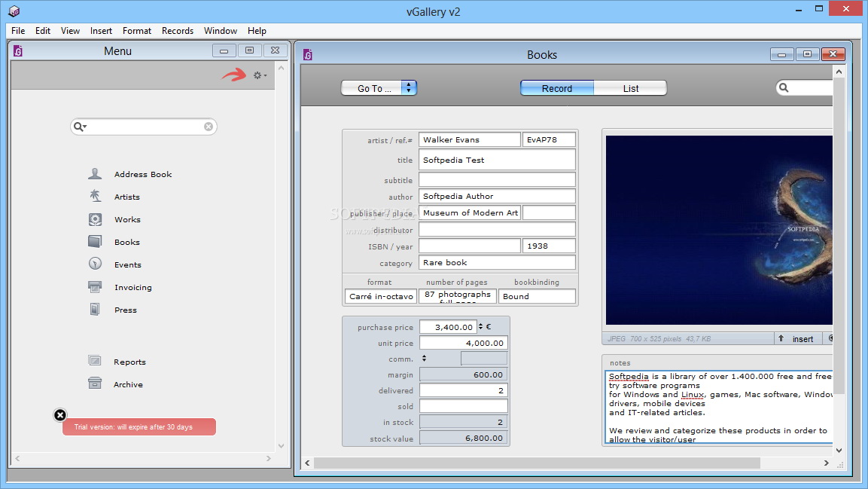This screenshot has height=489, width=868.
Task: Click the Books horizontal scrollbar
Action: coord(537,463)
